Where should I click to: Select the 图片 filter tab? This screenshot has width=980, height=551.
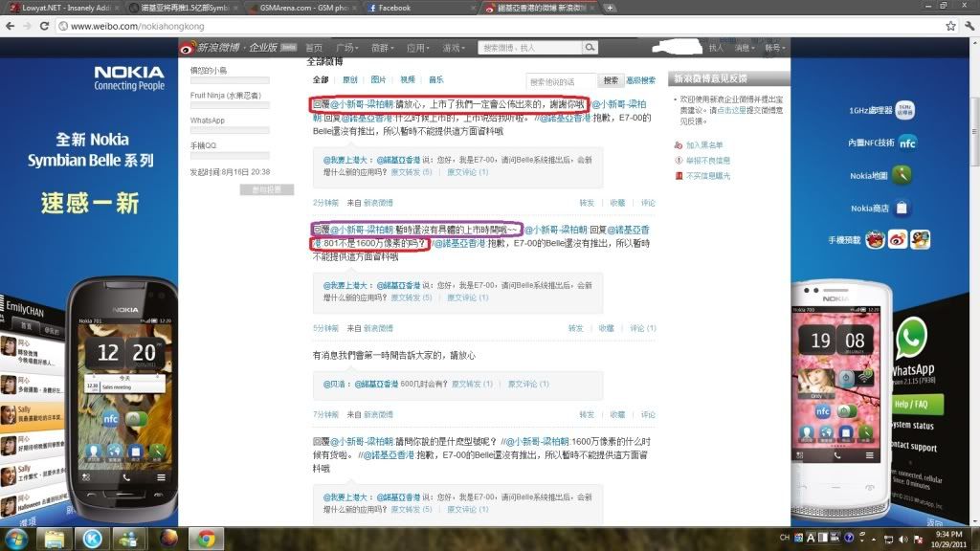pyautogui.click(x=378, y=80)
